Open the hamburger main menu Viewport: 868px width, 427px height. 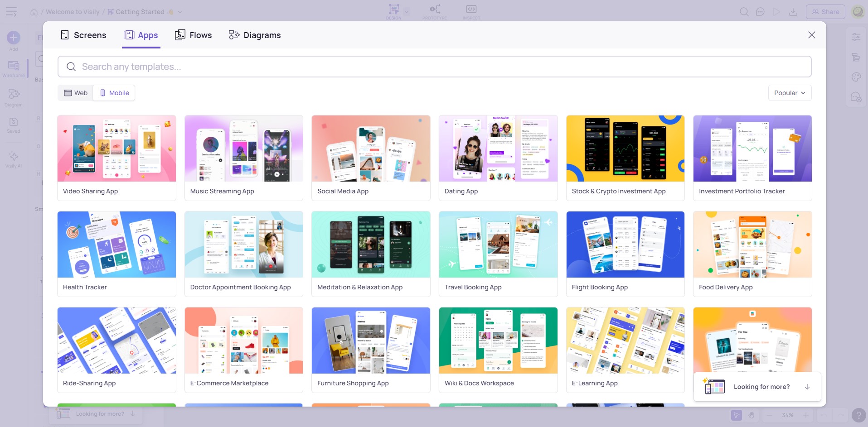11,12
